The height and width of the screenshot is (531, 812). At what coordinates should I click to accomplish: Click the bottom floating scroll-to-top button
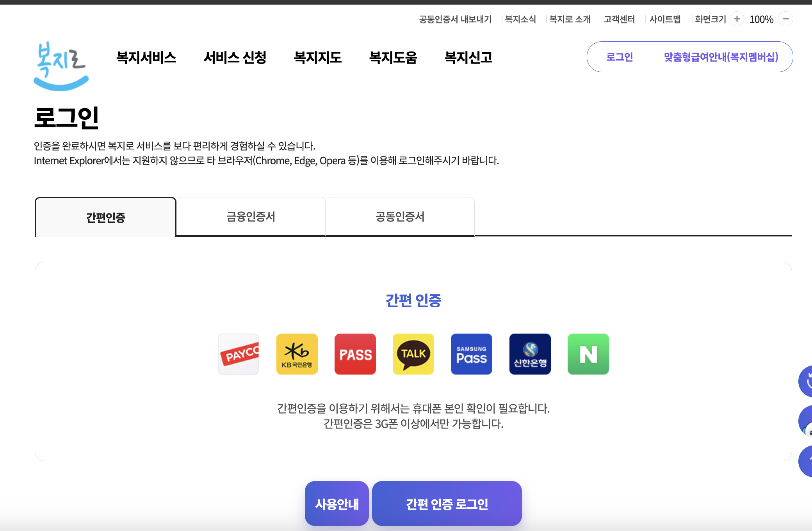click(x=806, y=461)
